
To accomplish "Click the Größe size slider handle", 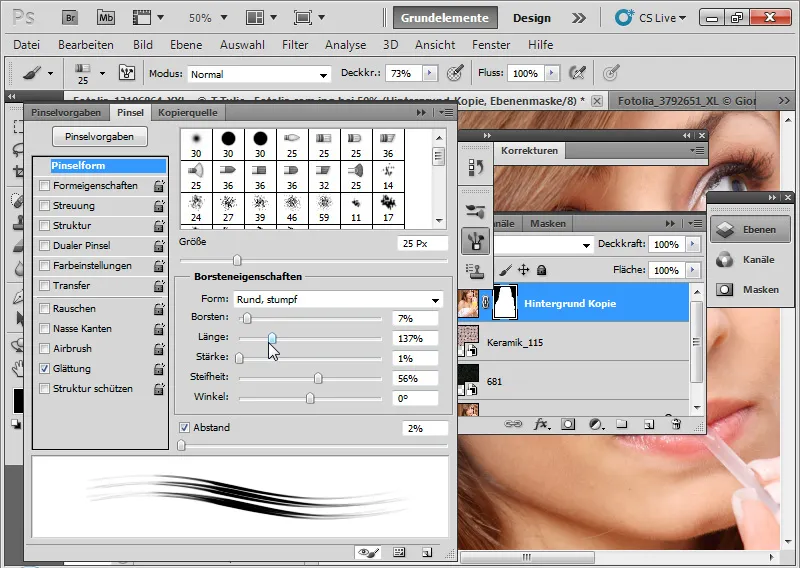I will (x=237, y=261).
